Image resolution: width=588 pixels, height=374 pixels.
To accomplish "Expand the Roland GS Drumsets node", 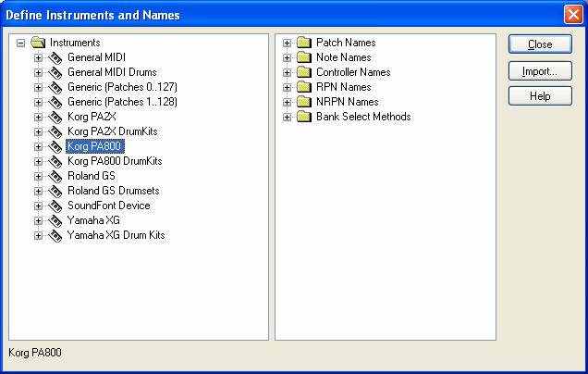I will tap(38, 191).
